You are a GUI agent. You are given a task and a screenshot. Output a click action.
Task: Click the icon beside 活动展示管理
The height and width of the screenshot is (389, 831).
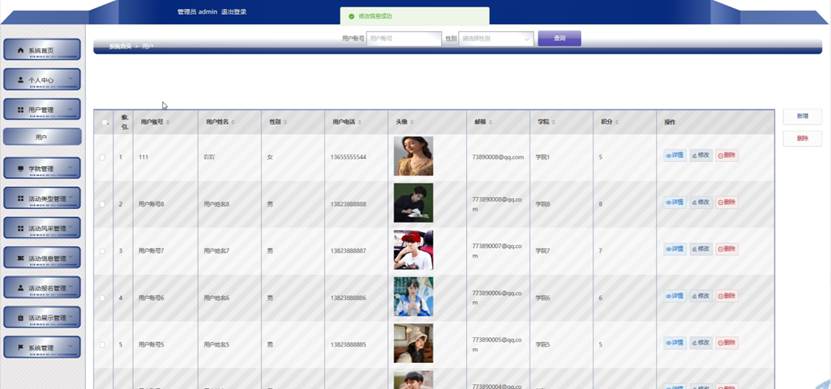click(x=21, y=318)
